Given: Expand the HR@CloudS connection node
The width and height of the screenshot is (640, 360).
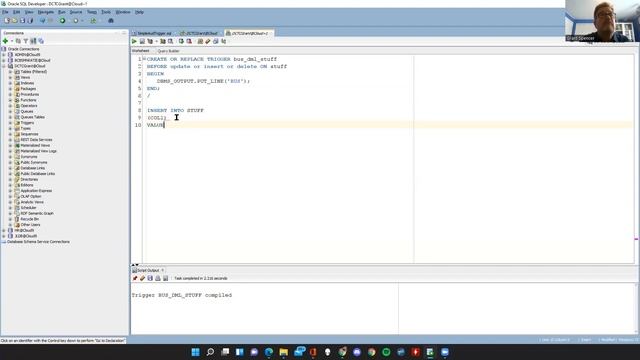Looking at the screenshot, I should [x=4, y=230].
